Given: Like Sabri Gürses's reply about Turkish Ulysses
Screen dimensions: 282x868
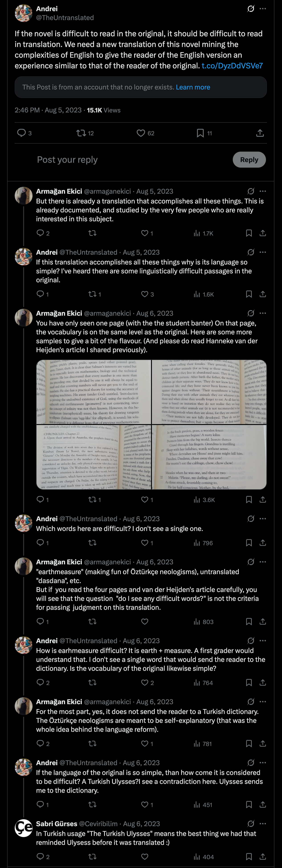Looking at the screenshot, I should [145, 856].
